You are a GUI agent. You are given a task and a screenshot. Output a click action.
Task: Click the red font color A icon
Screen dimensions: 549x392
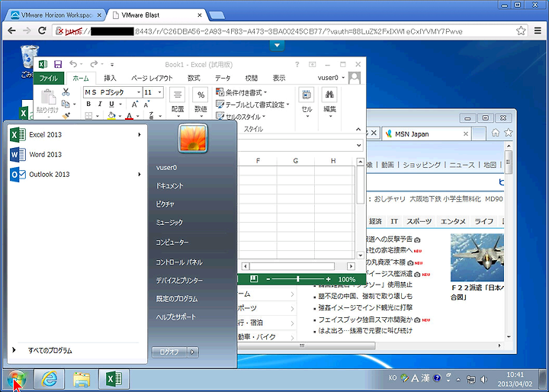pos(129,116)
